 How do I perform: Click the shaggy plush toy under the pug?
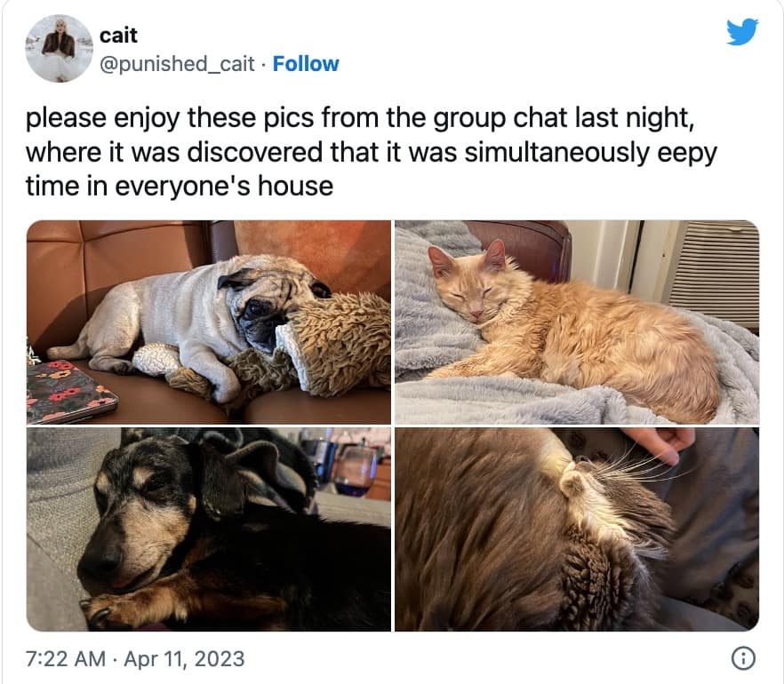point(300,350)
